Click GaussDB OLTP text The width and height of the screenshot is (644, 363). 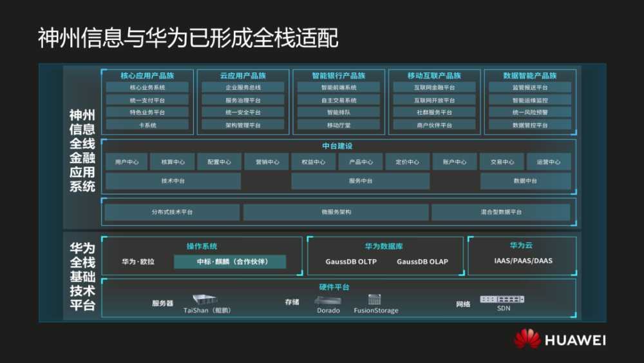tap(351, 262)
